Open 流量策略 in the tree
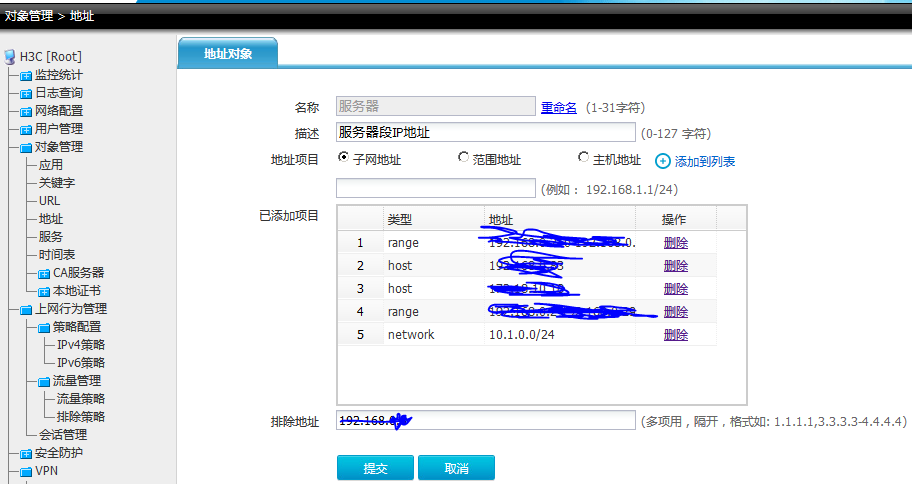 tap(81, 399)
